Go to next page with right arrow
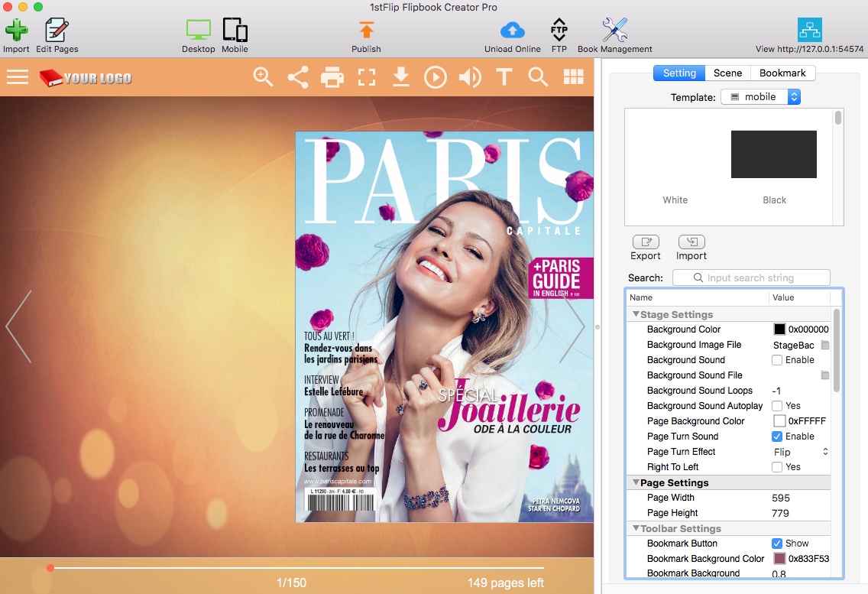This screenshot has width=868, height=594. tap(572, 327)
